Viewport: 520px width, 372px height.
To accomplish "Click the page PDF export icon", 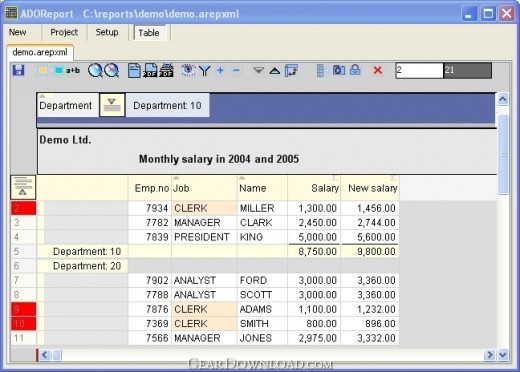I will click(150, 71).
